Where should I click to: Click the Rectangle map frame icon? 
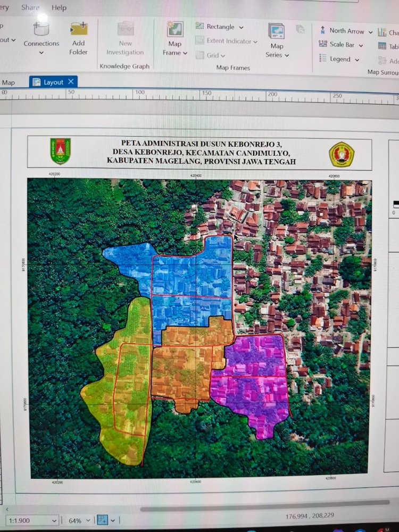click(x=199, y=26)
